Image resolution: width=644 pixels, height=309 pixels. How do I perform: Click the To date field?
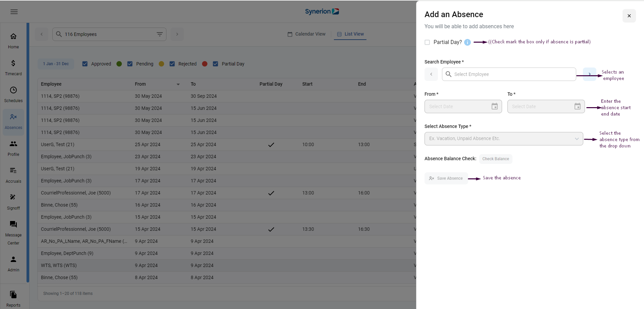546,106
